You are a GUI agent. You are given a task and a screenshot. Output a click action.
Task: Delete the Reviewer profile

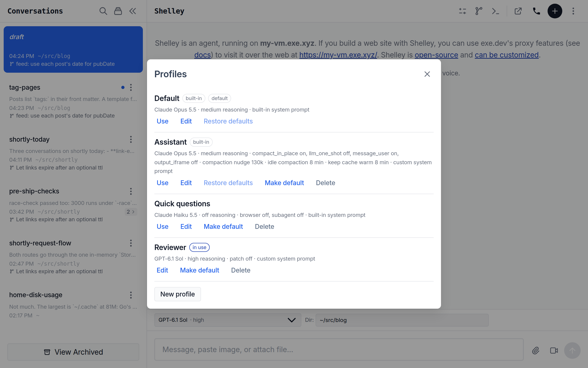240,270
